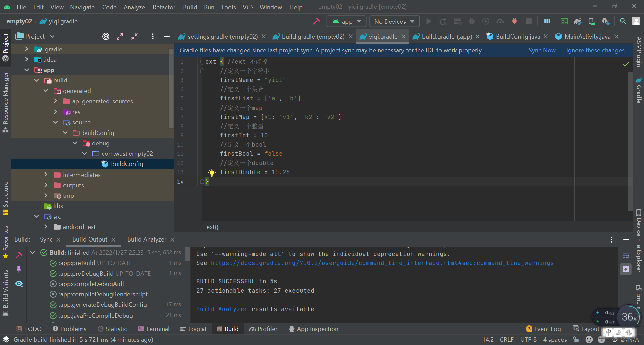Toggle the file writable lock in status bar
Screen dimensions: 644x345
[576, 339]
